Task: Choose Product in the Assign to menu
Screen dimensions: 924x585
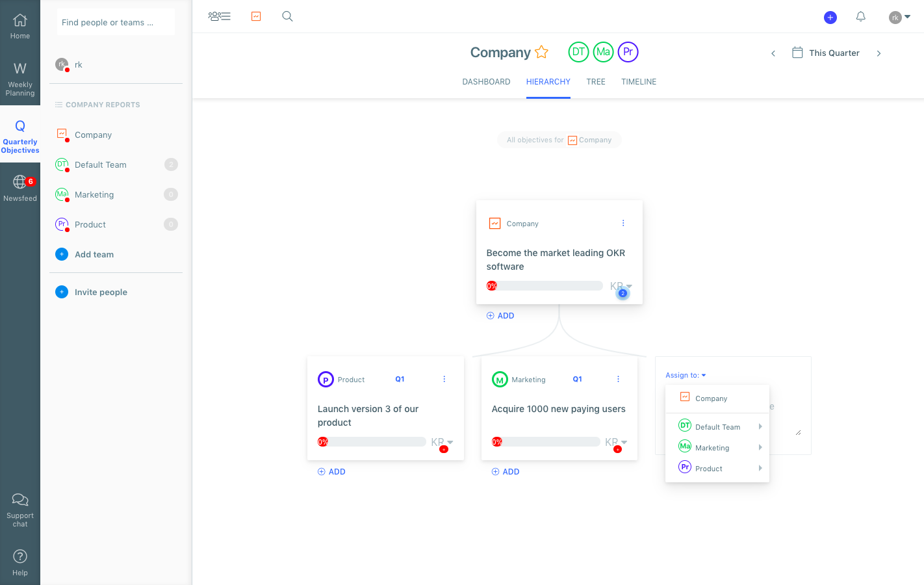Action: pos(717,468)
